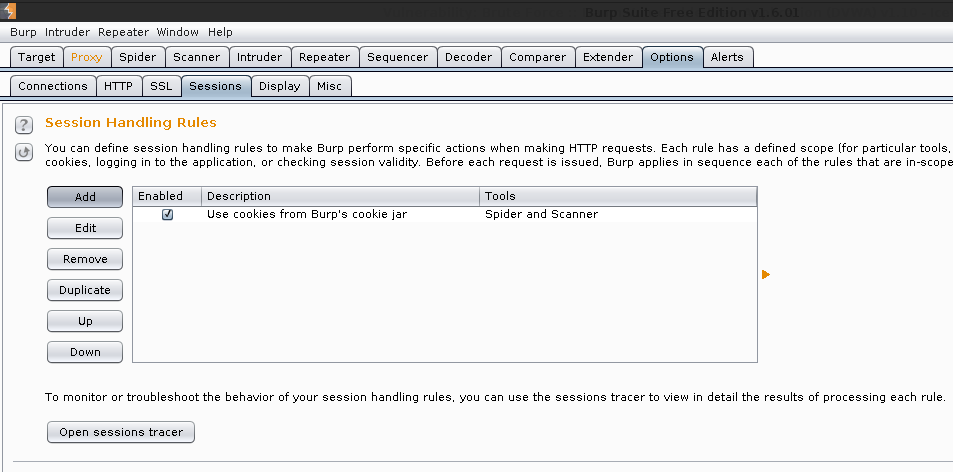The height and width of the screenshot is (472, 953).
Task: Click the Session Handling Rules heading
Action: pyautogui.click(x=131, y=123)
